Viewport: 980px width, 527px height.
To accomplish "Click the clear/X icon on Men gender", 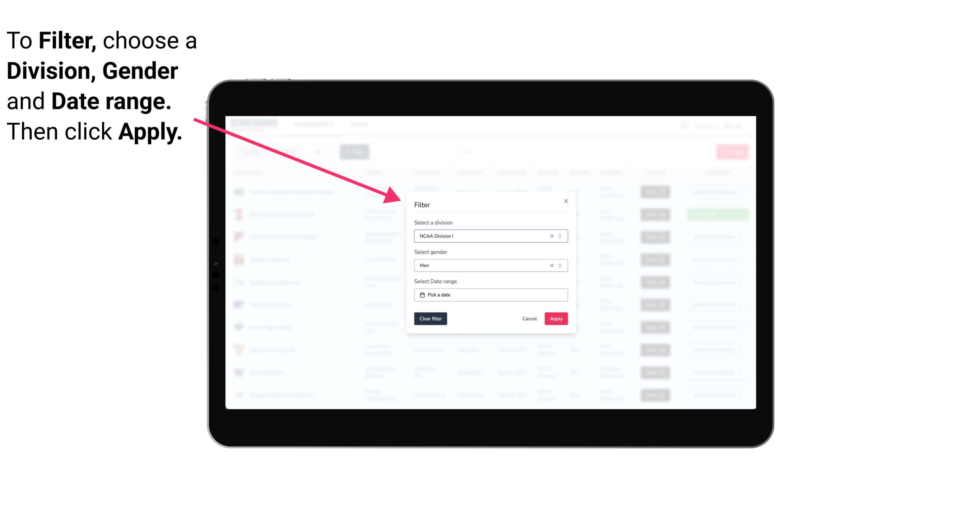I will tap(551, 265).
